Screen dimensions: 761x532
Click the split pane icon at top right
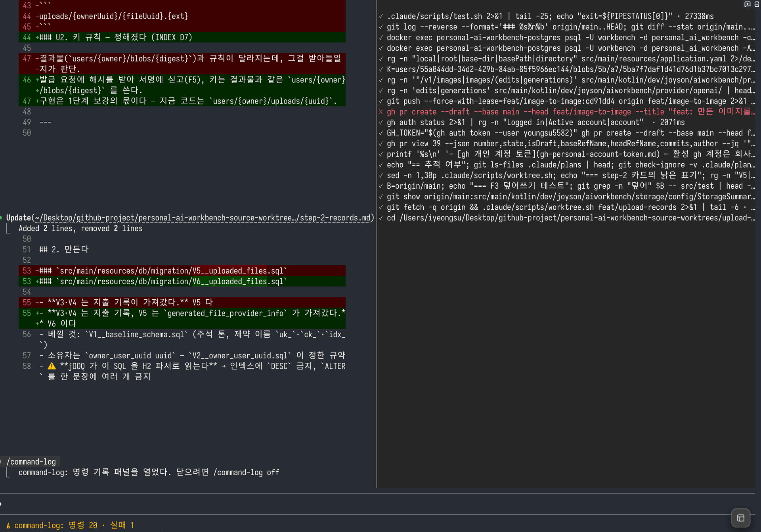point(757,4)
